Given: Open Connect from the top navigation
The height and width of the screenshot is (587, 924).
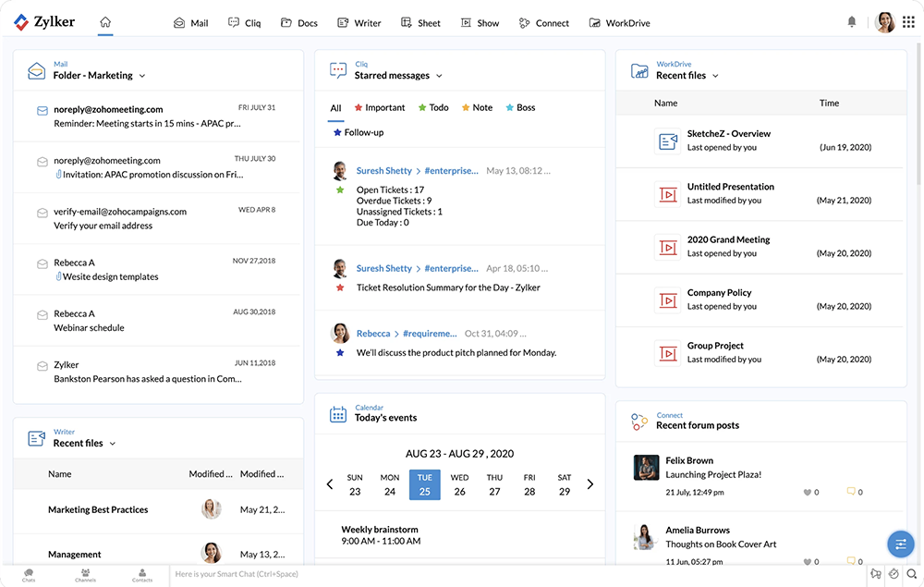Looking at the screenshot, I should click(544, 23).
